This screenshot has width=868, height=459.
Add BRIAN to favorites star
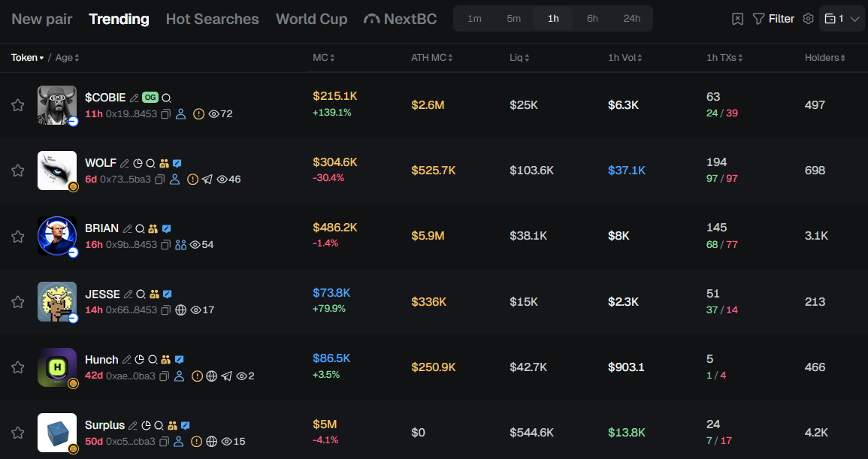[18, 237]
